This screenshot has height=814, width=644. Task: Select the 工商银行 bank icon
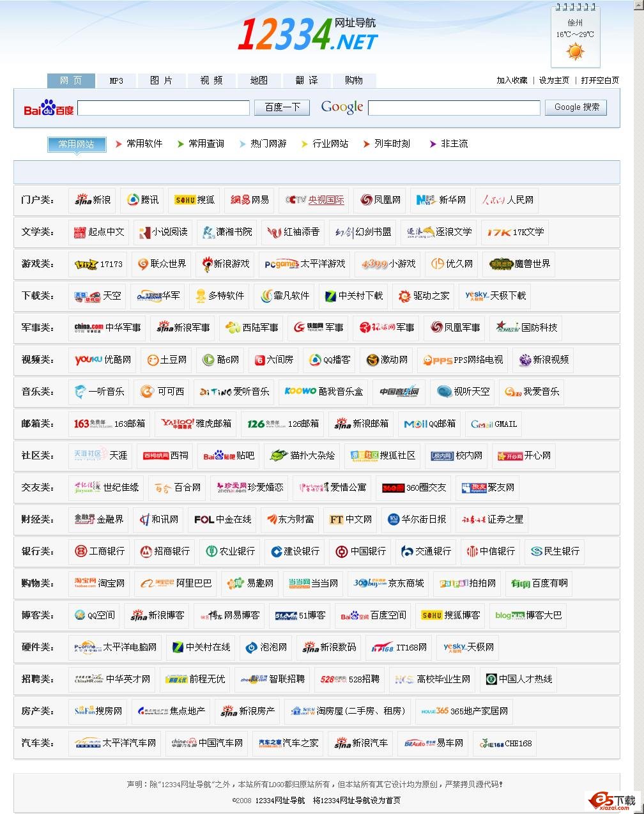coord(81,551)
